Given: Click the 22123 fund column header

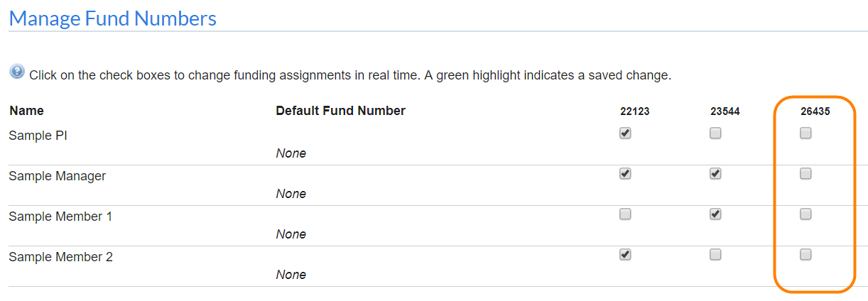Looking at the screenshot, I should pyautogui.click(x=634, y=111).
